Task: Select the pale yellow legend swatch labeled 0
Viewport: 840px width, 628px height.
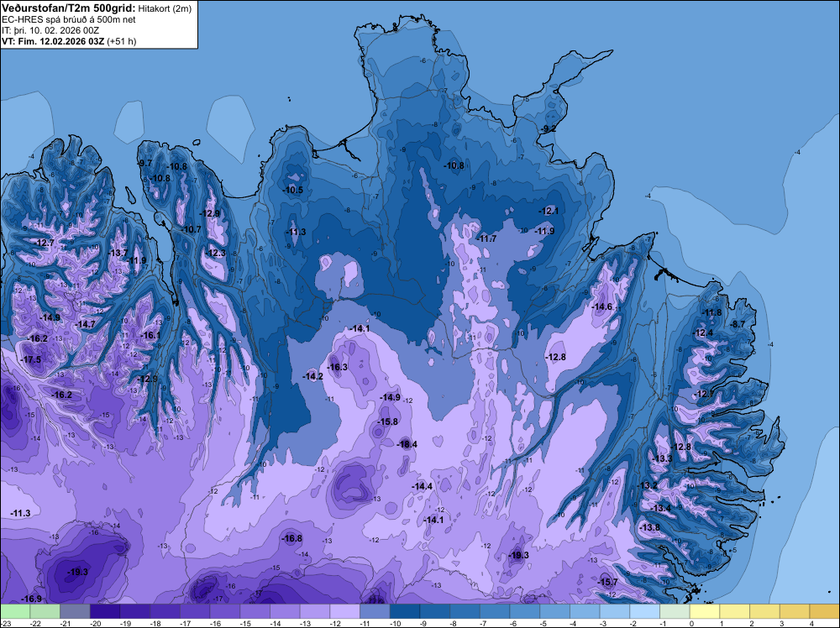Action: (705, 611)
